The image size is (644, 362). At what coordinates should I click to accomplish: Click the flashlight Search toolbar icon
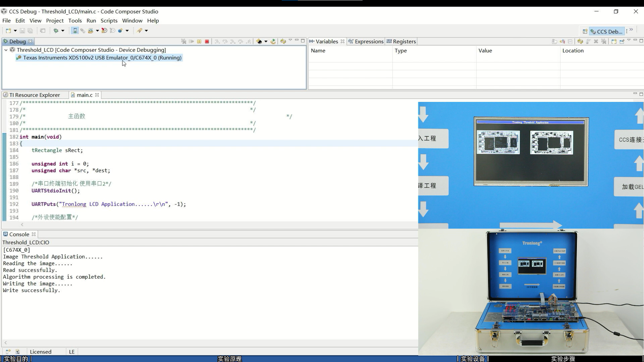pos(140,31)
